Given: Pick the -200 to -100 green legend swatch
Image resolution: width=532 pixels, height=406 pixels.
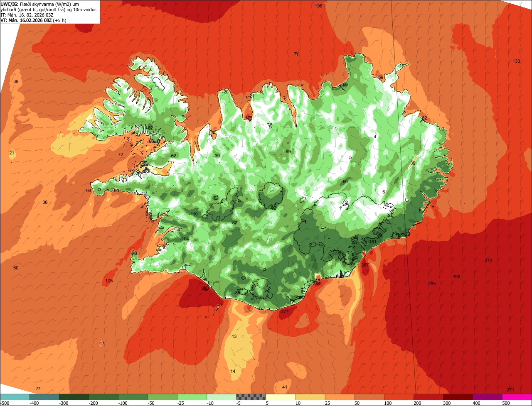Looking at the screenshot, I should (x=103, y=397).
